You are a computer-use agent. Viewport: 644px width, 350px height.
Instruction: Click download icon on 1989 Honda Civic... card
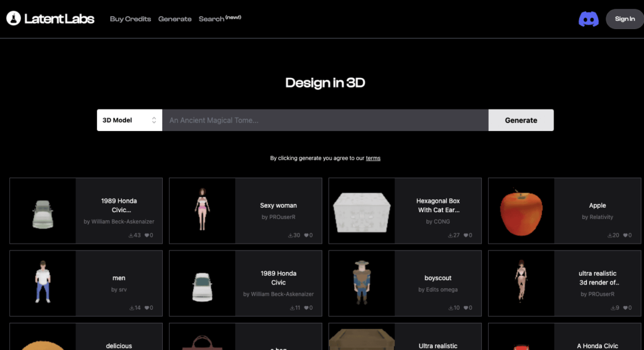point(131,235)
